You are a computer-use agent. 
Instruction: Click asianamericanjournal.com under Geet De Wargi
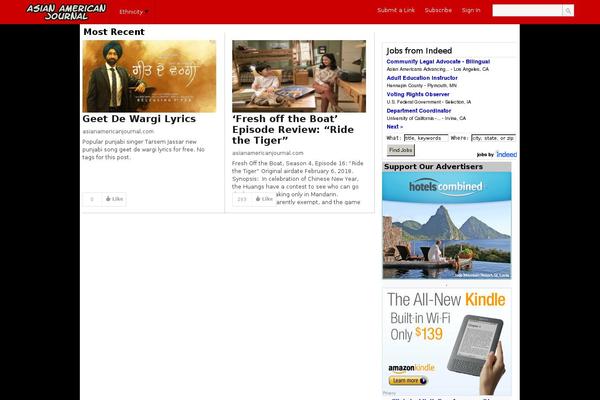(x=118, y=132)
